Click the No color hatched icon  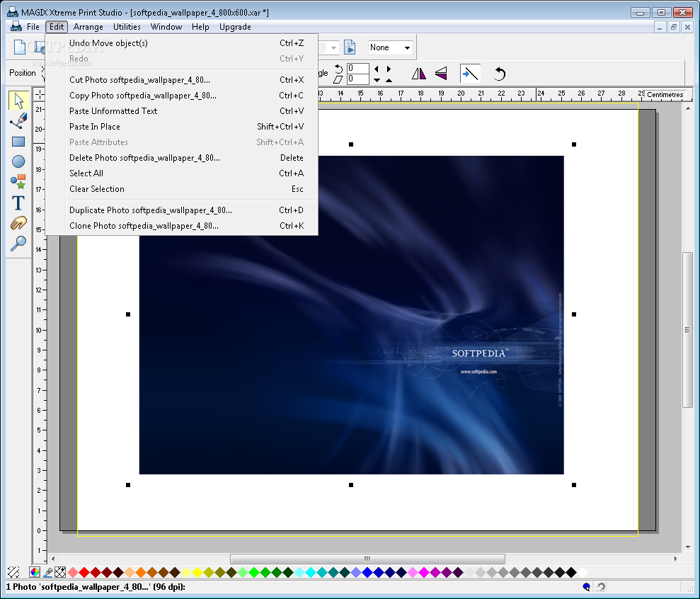pyautogui.click(x=14, y=572)
